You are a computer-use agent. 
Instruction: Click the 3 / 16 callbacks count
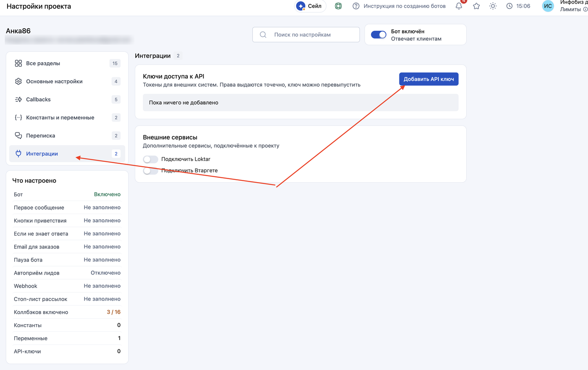click(113, 312)
